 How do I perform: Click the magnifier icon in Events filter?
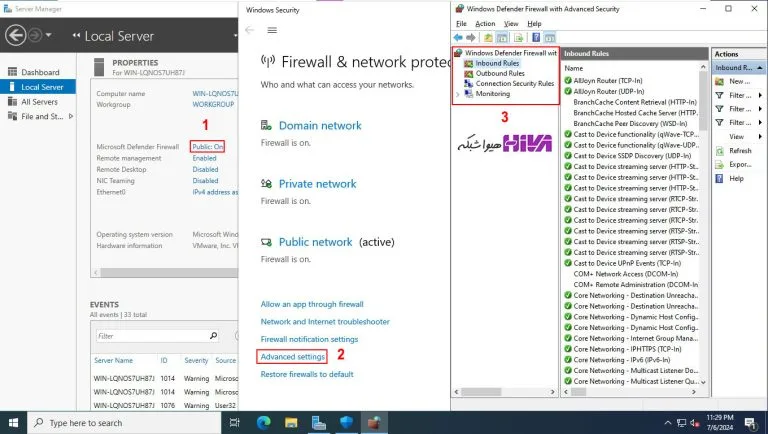[x=213, y=336]
